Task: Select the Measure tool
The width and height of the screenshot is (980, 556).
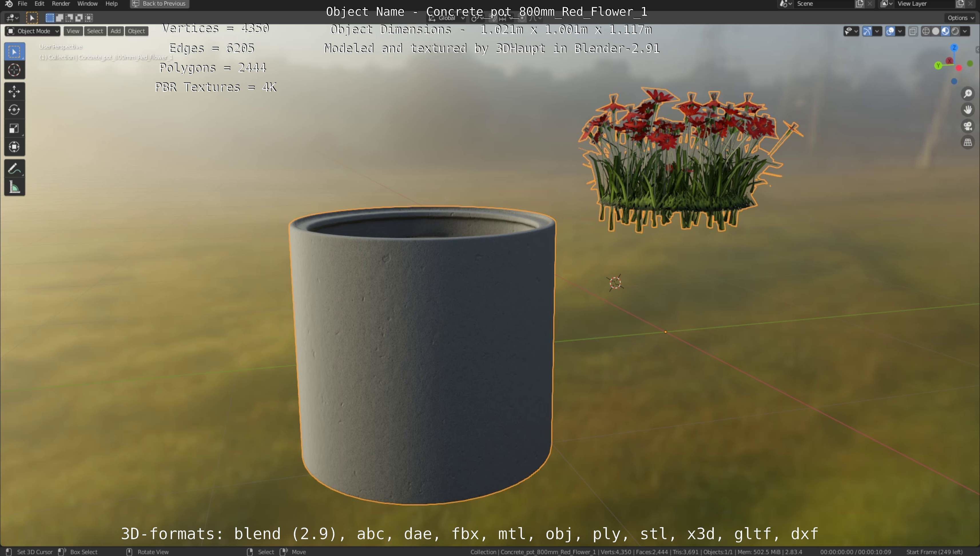Action: (x=15, y=187)
